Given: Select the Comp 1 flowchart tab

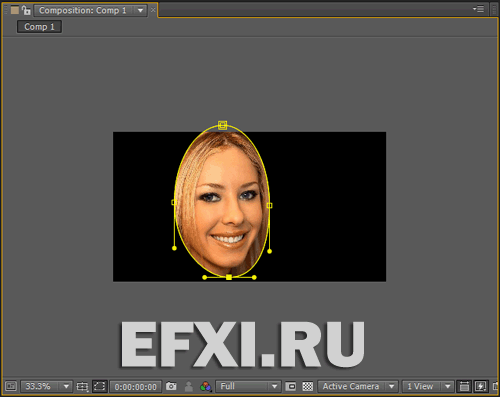Looking at the screenshot, I should (x=39, y=27).
